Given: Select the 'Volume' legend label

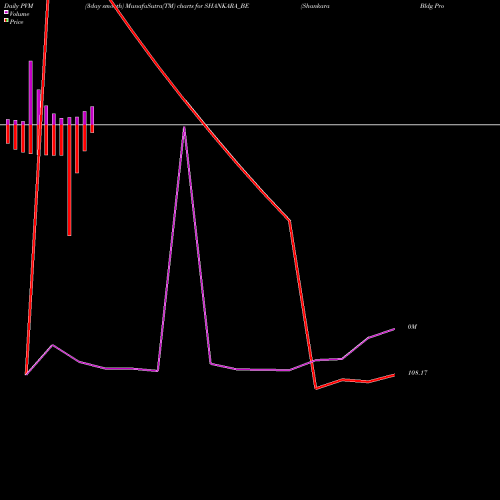Looking at the screenshot, I should (19, 14).
